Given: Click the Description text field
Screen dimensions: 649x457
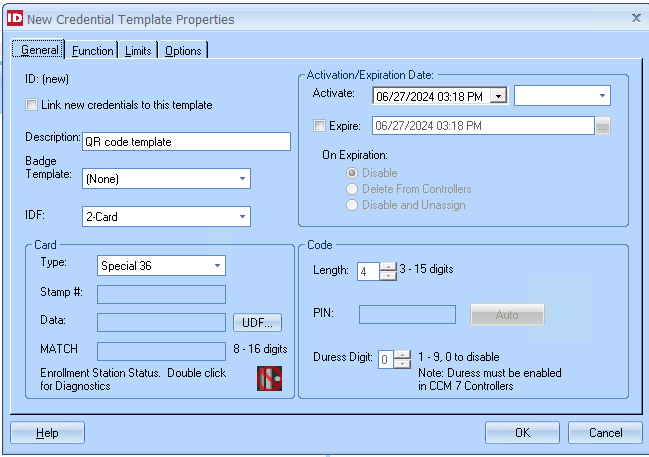Looking at the screenshot, I should pos(186,142).
